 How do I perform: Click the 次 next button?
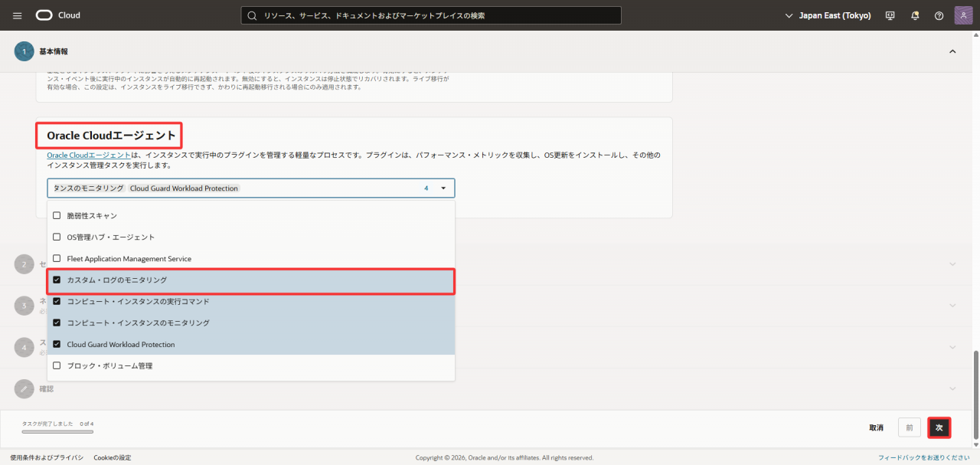[939, 427]
